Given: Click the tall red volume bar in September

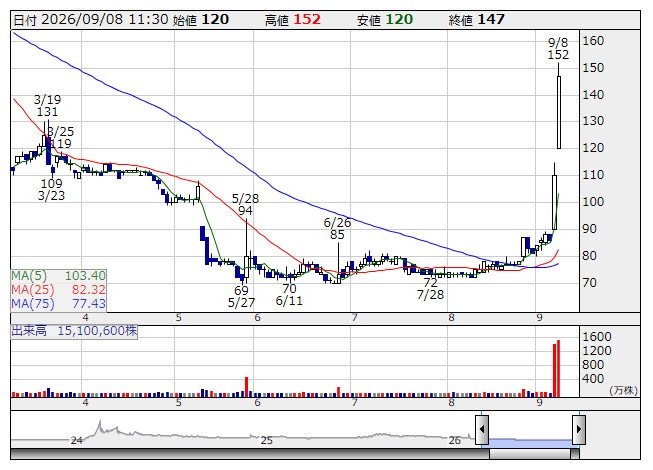Looking at the screenshot, I should [558, 368].
